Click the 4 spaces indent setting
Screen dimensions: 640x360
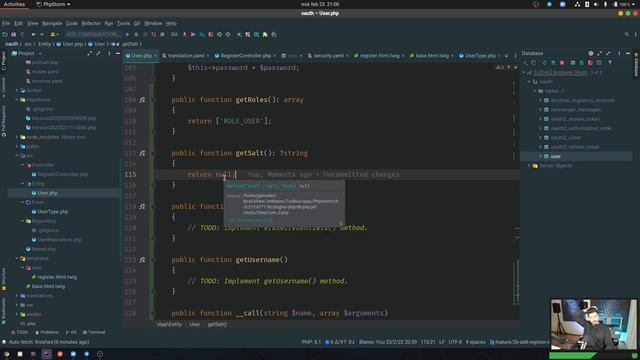coord(476,342)
